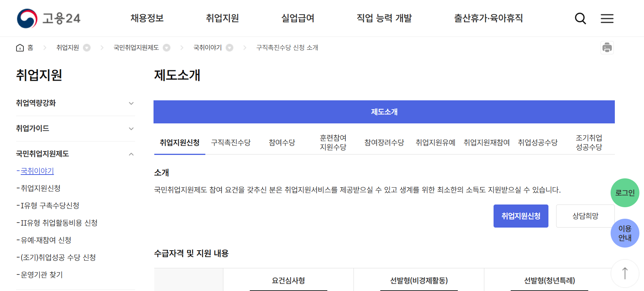Open 채용정보 top menu
Image resolution: width=644 pixels, height=291 pixels.
pos(147,18)
